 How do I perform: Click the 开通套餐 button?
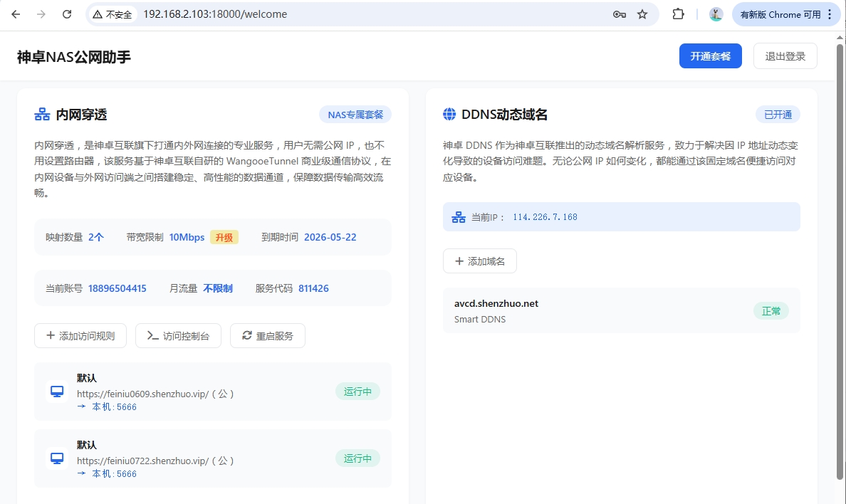pos(710,56)
